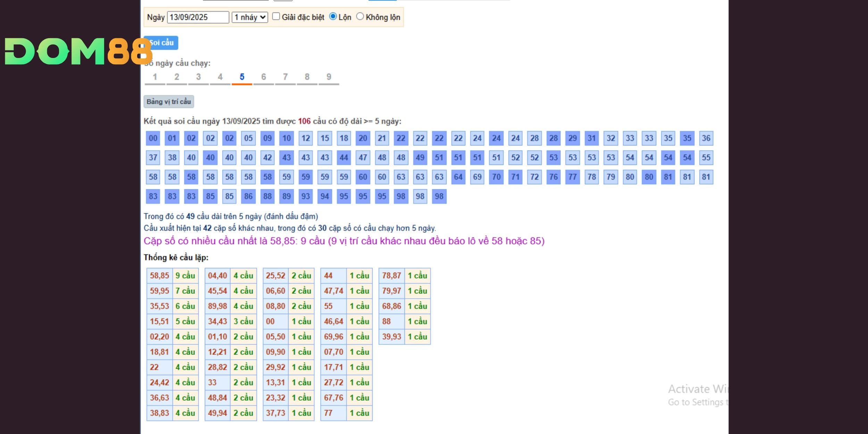
Task: Select the 'Không lộn' radio button
Action: point(360,16)
